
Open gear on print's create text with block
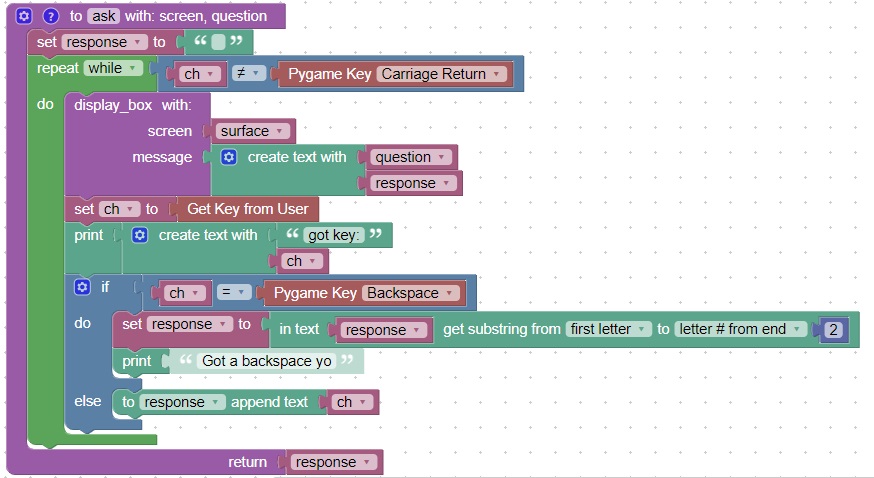[140, 235]
